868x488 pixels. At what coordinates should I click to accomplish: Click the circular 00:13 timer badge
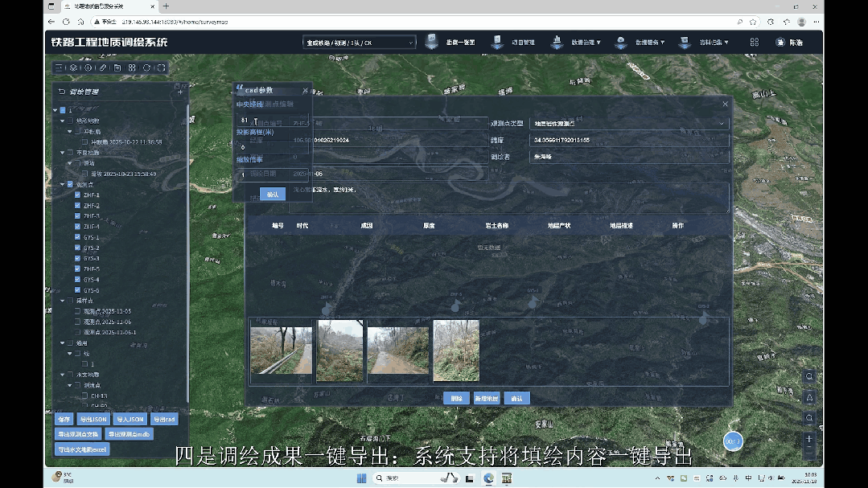click(x=733, y=441)
